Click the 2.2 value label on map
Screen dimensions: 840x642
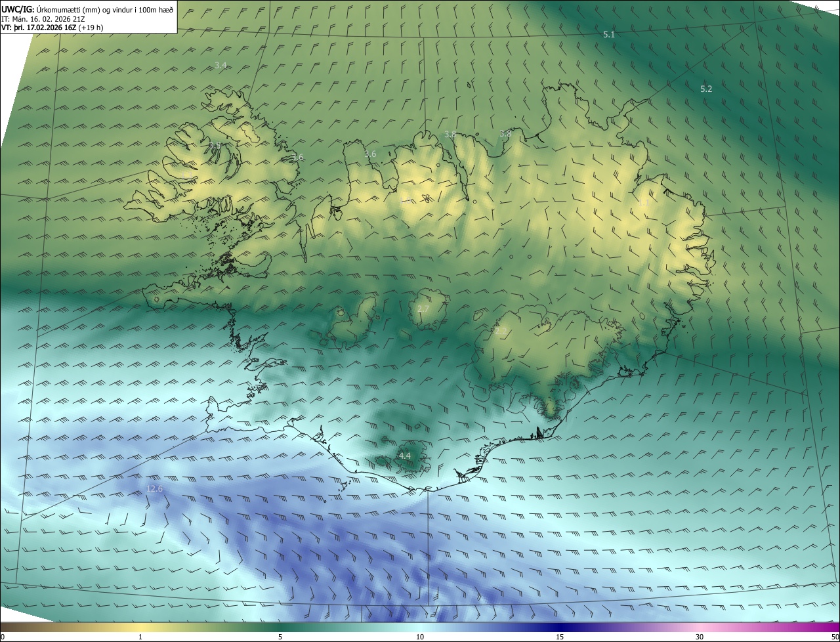(500, 332)
